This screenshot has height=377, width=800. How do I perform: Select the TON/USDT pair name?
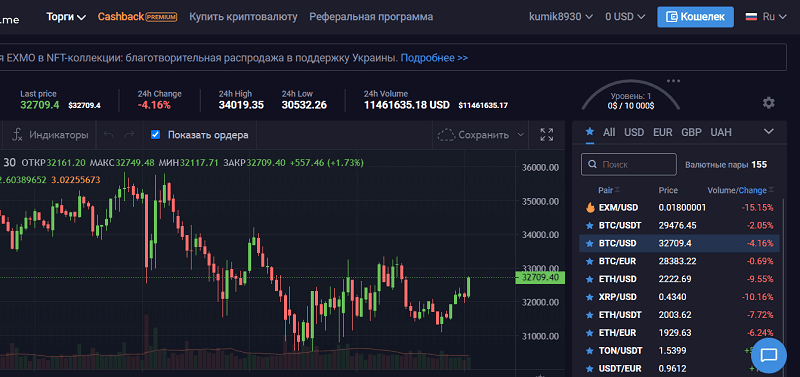620,350
